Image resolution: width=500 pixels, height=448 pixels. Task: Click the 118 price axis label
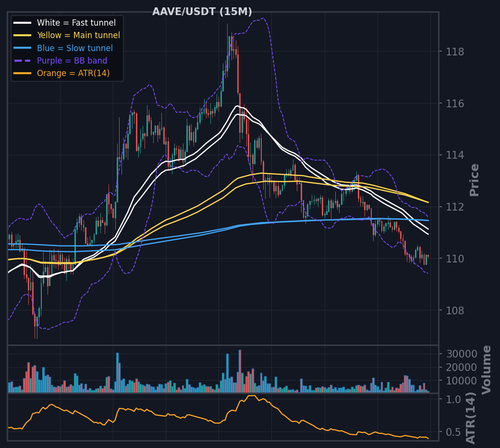455,52
